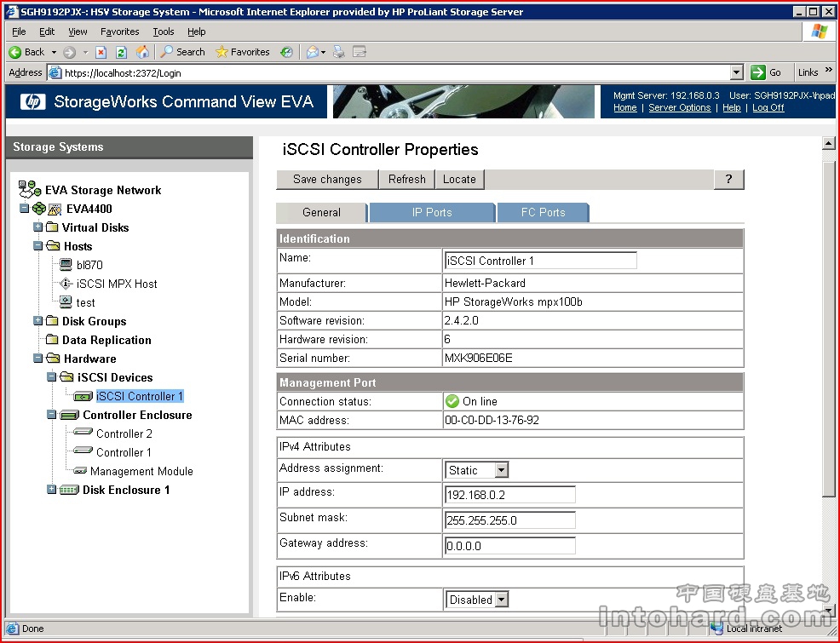This screenshot has width=840, height=643.
Task: Click the Log Off link
Action: point(768,107)
